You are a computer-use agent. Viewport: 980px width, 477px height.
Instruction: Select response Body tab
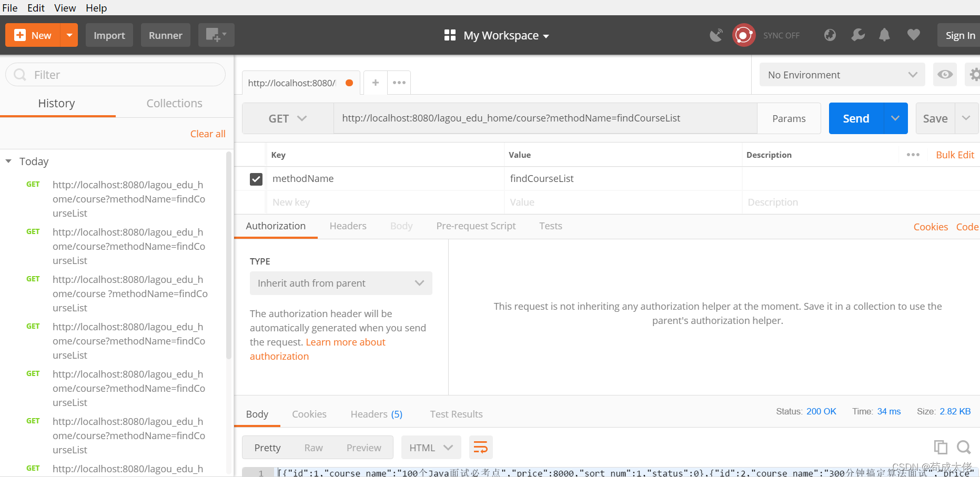pos(257,414)
